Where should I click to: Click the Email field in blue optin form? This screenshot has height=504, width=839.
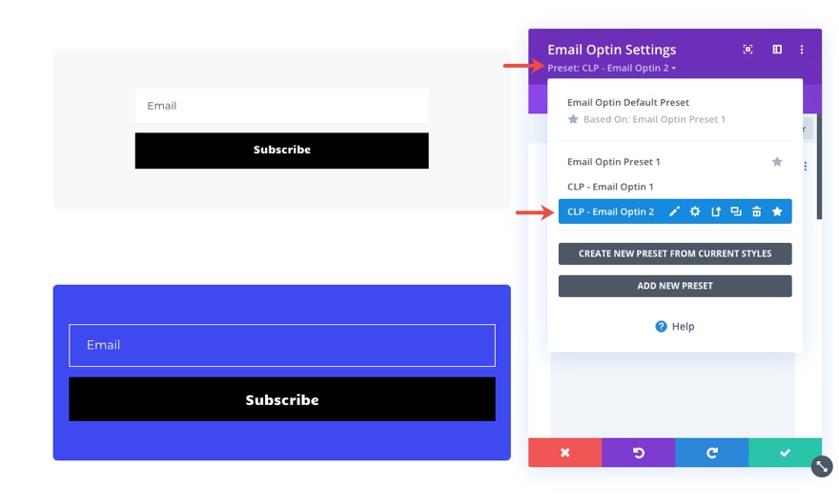[x=282, y=345]
